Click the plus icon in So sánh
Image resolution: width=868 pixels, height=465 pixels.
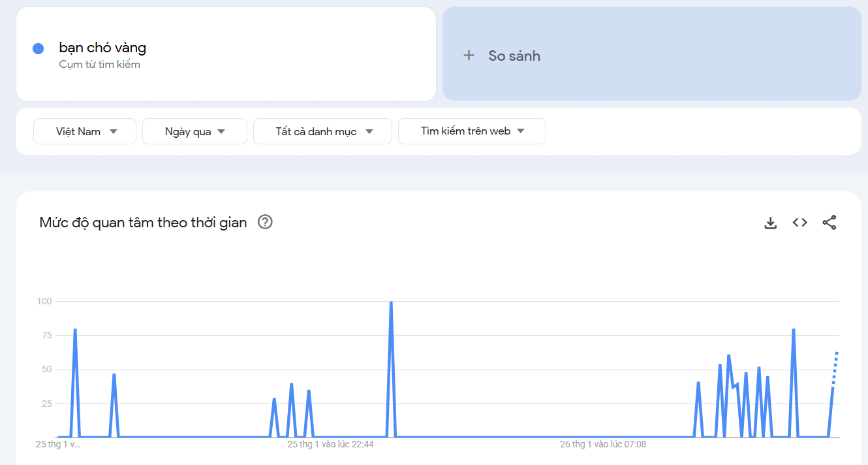tap(469, 56)
